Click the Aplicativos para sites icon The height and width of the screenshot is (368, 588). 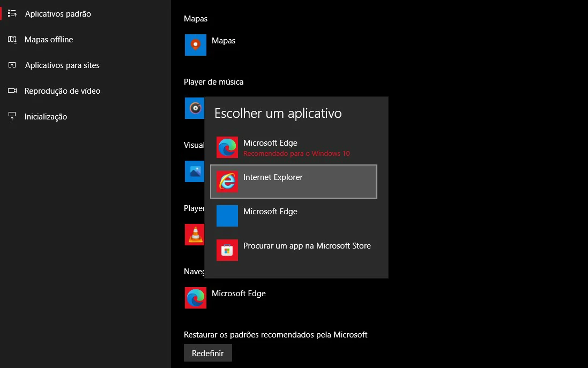click(12, 65)
